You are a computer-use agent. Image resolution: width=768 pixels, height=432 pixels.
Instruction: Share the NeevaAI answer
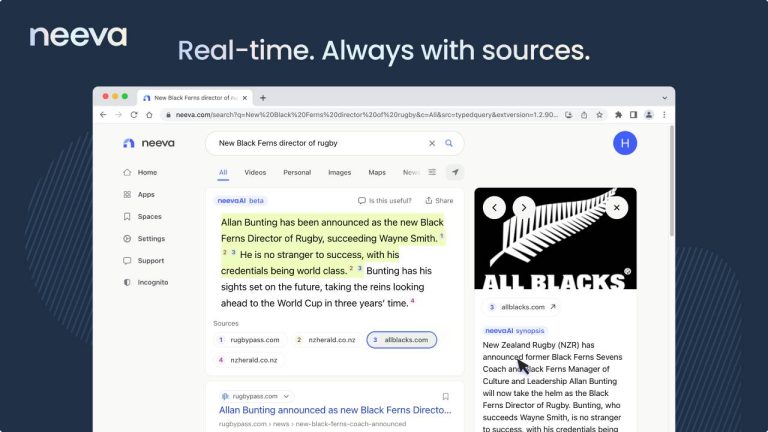coord(439,200)
